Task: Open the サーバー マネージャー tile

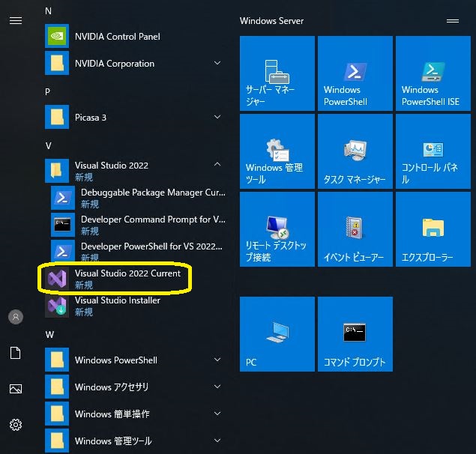Action: pos(277,73)
